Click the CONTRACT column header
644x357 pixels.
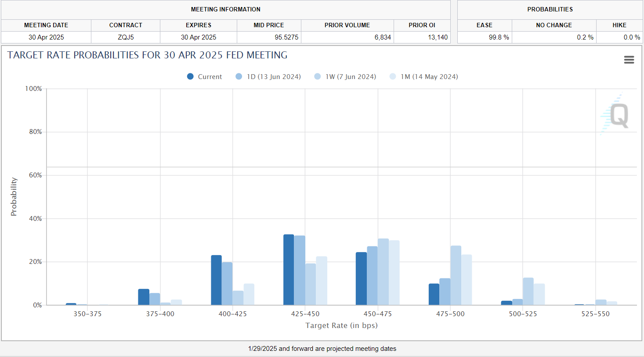(126, 25)
